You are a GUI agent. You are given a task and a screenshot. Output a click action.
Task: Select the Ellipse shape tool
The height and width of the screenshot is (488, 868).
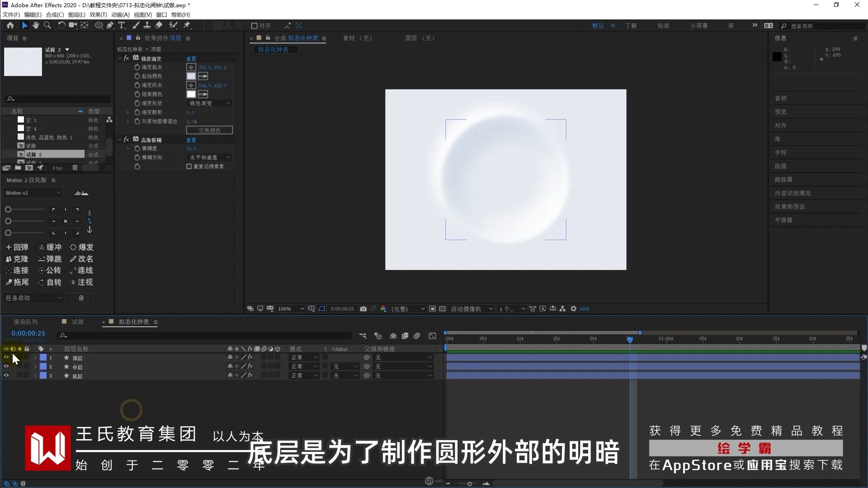coord(98,25)
